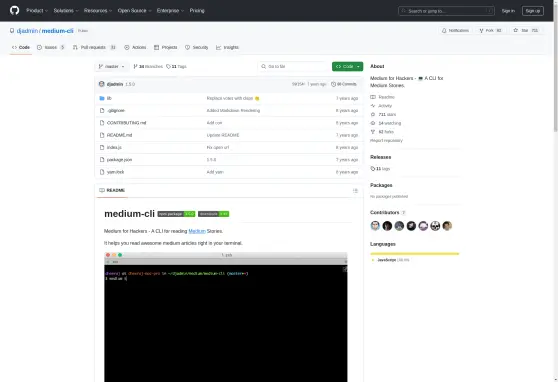Click the downloads badge
Viewport: 558px width, 382px height.
coord(214,214)
